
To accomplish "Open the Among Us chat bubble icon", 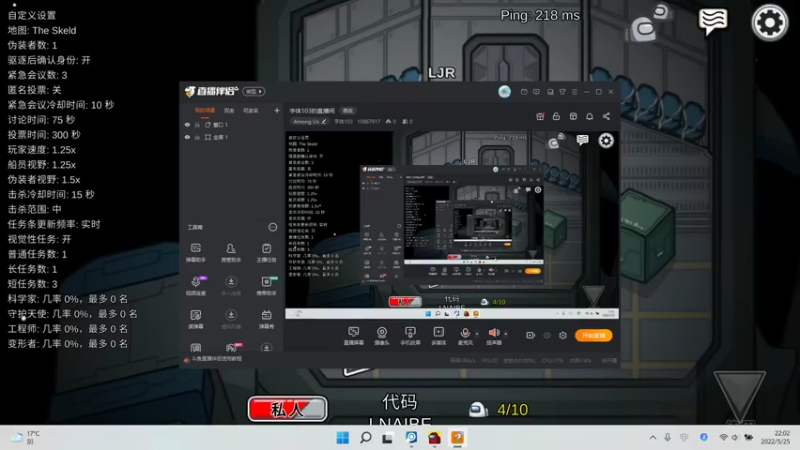I will click(x=713, y=21).
